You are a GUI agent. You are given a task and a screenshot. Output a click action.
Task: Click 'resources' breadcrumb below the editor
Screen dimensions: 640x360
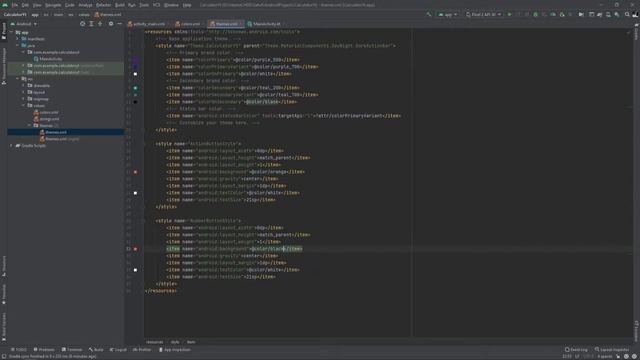(154, 342)
